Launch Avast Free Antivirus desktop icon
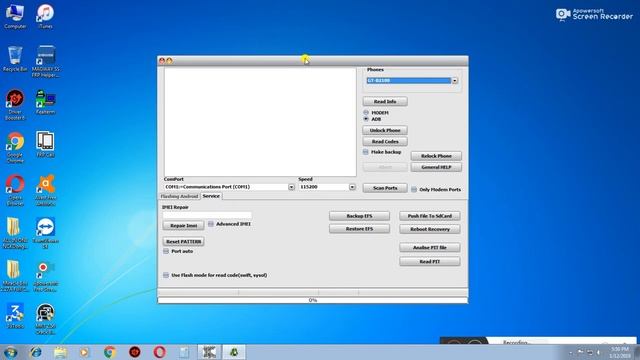640x360 pixels. [x=45, y=191]
